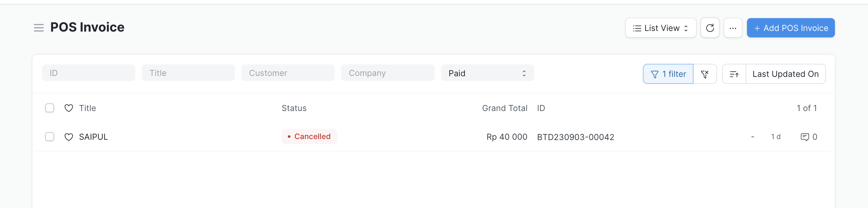Open the 1 filter button
868x208 pixels.
(668, 74)
